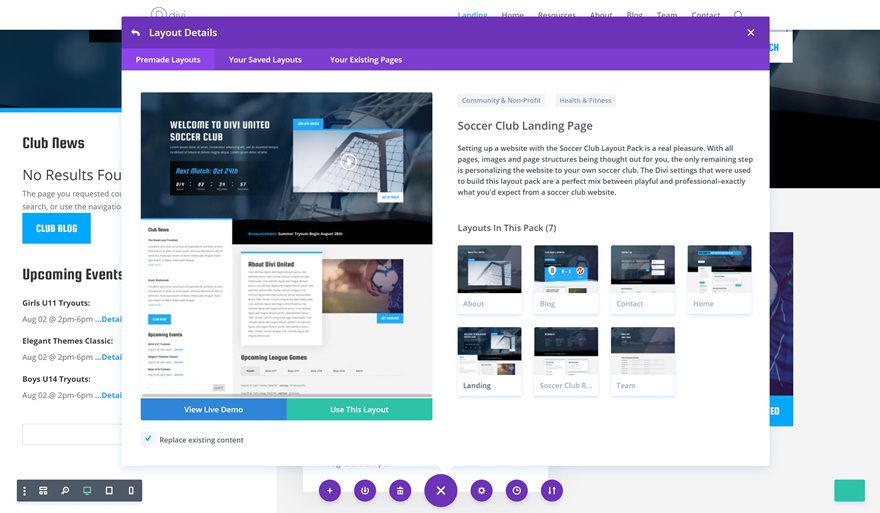Screen dimensions: 880x513
Task: Open View Live Demo
Action: tap(213, 410)
